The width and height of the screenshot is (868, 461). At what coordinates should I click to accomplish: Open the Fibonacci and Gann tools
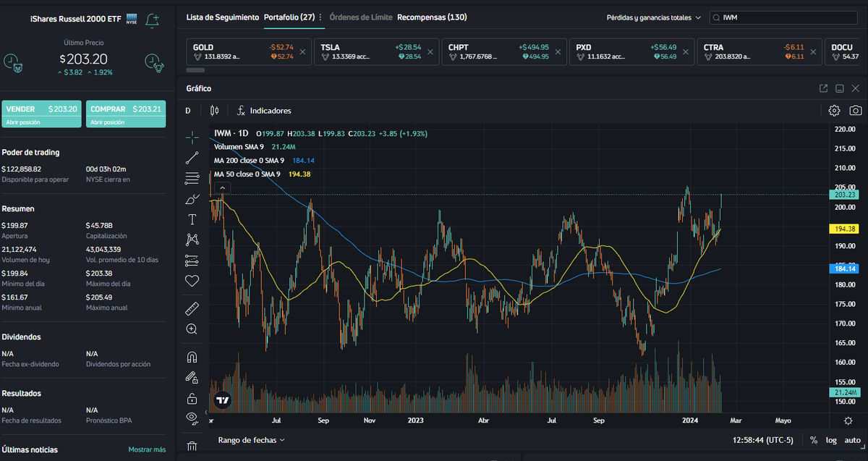[192, 178]
